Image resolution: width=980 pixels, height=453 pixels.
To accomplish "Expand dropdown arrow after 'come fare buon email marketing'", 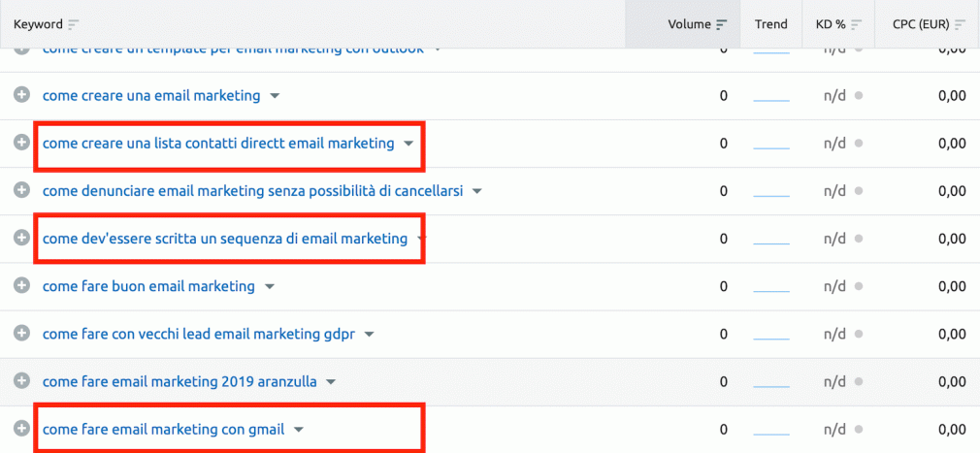I will click(x=270, y=287).
